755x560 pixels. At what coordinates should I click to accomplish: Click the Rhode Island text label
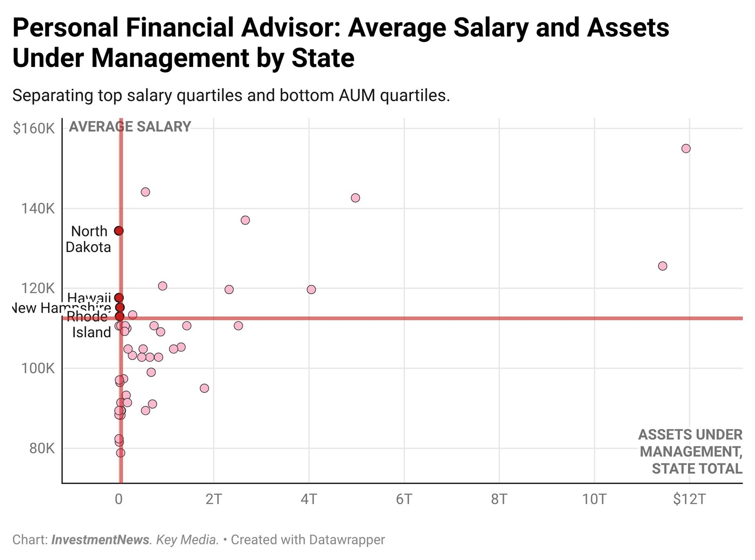point(89,324)
